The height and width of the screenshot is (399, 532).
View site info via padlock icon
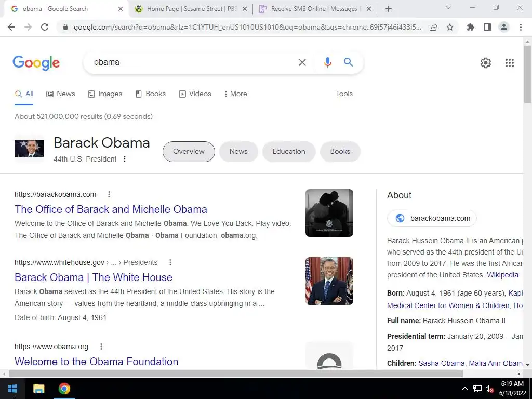[x=65, y=27]
